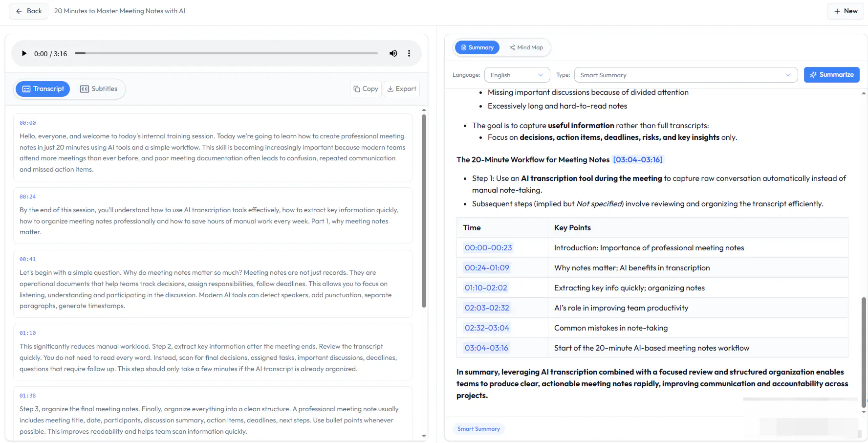Mute the audio with the speaker icon
This screenshot has height=443, width=868.
[x=393, y=53]
